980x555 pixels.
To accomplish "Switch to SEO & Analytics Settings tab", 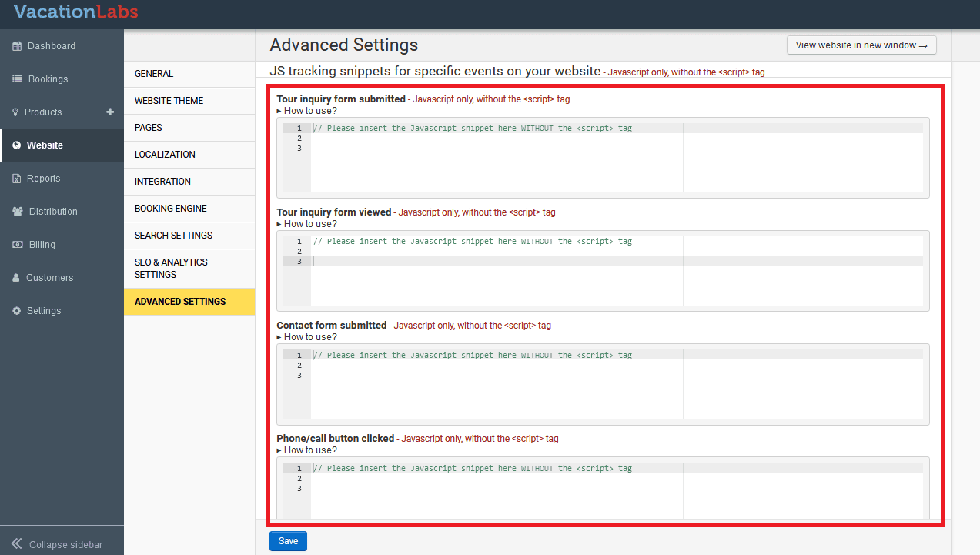I will (x=171, y=269).
